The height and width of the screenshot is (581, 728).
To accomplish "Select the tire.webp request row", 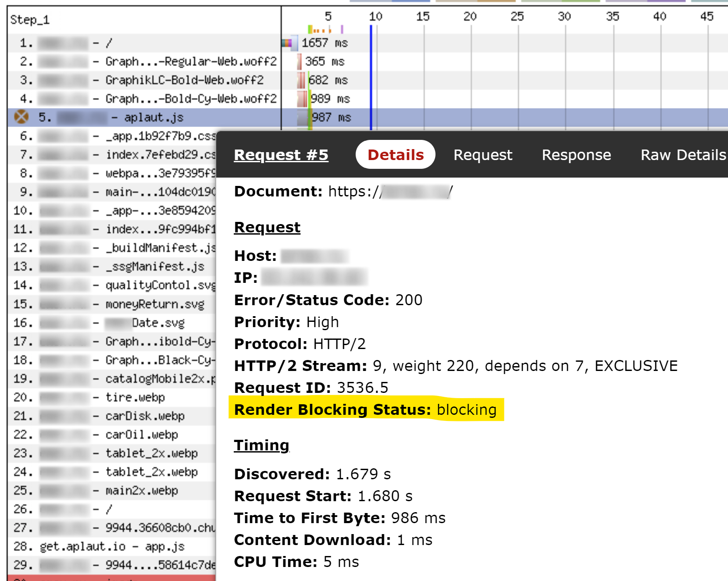I will pos(135,397).
